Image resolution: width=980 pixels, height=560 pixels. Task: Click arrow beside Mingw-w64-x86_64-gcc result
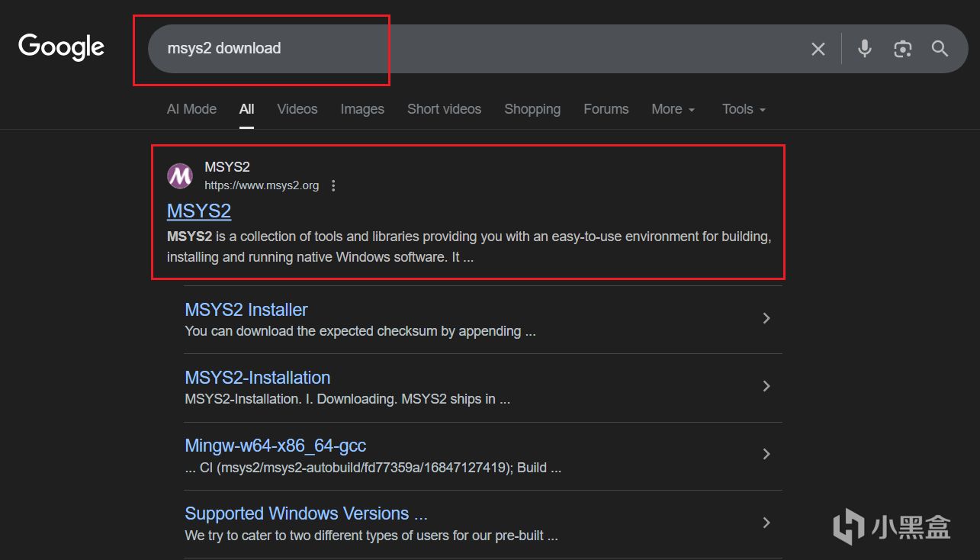point(766,454)
